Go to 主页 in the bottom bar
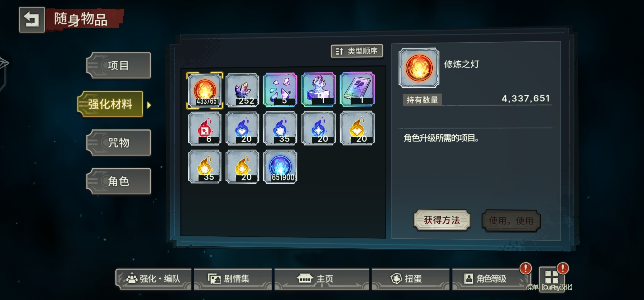Image resolution: width=644 pixels, height=300 pixels. (322, 279)
